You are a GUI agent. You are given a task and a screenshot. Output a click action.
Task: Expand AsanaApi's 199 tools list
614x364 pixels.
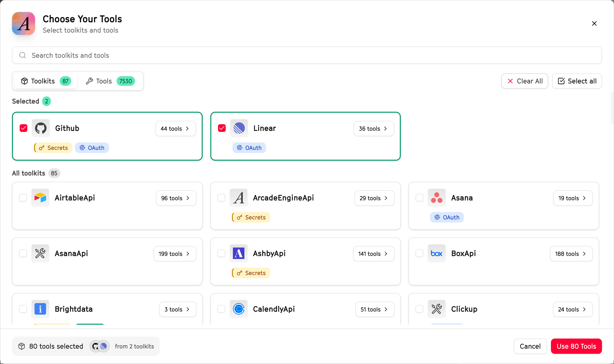point(175,254)
